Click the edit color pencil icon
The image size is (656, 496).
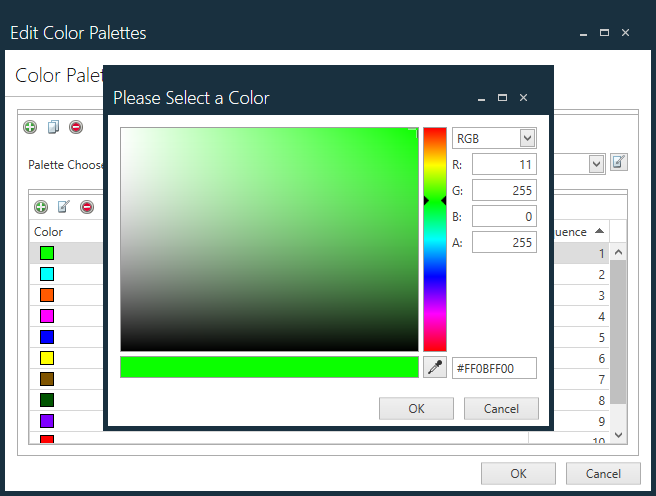[64, 207]
